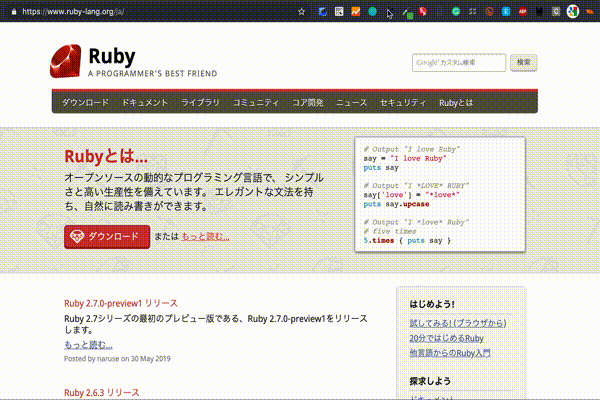
Task: Click the URL in the address bar
Action: coord(73,11)
